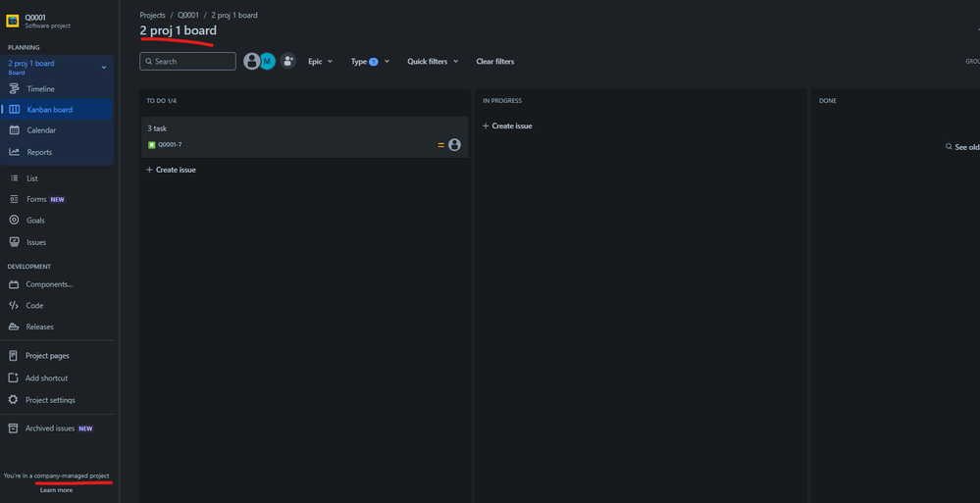Click the Calendar icon in sidebar

tap(14, 130)
